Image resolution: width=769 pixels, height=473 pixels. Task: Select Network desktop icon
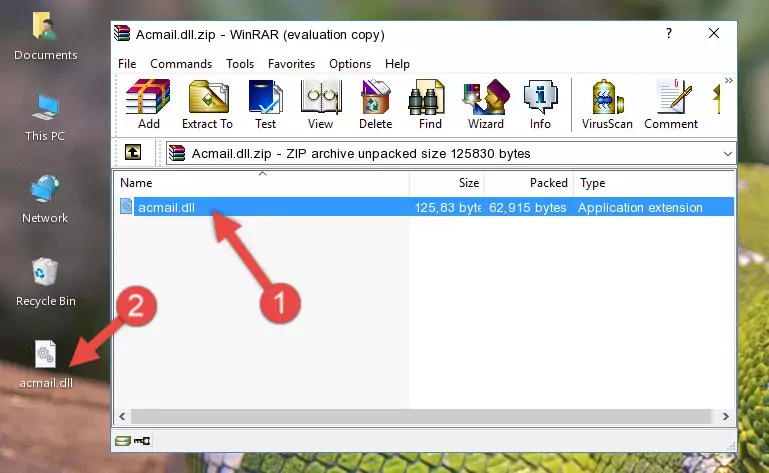tap(45, 200)
